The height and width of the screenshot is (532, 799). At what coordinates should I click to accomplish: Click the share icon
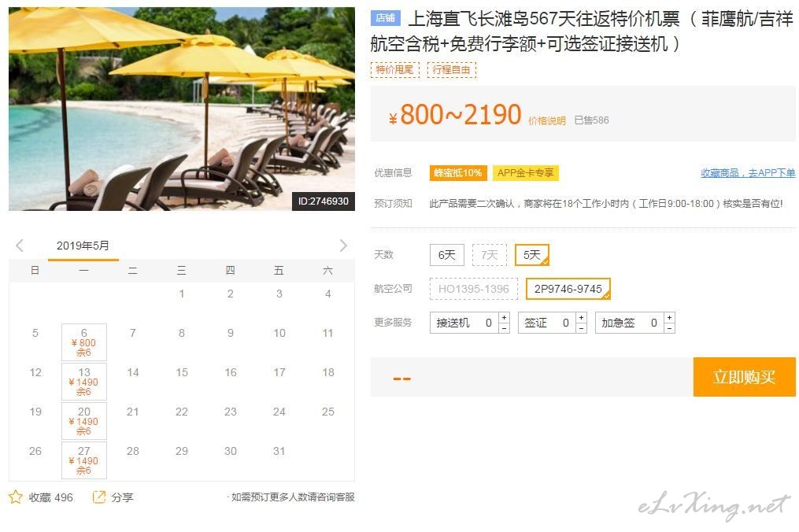coord(99,497)
